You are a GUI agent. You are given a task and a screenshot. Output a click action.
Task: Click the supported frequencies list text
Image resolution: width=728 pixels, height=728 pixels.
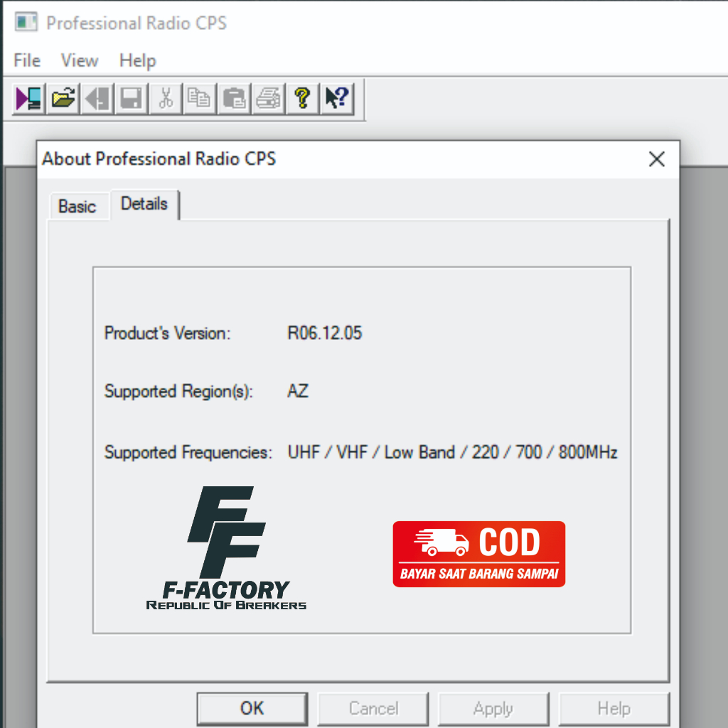coord(452,451)
